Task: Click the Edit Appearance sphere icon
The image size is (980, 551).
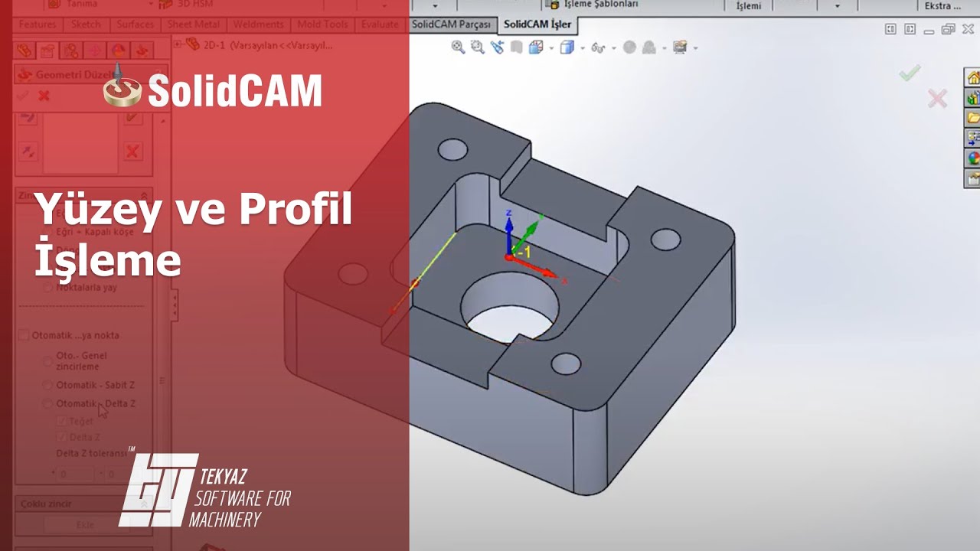Action: 629,47
